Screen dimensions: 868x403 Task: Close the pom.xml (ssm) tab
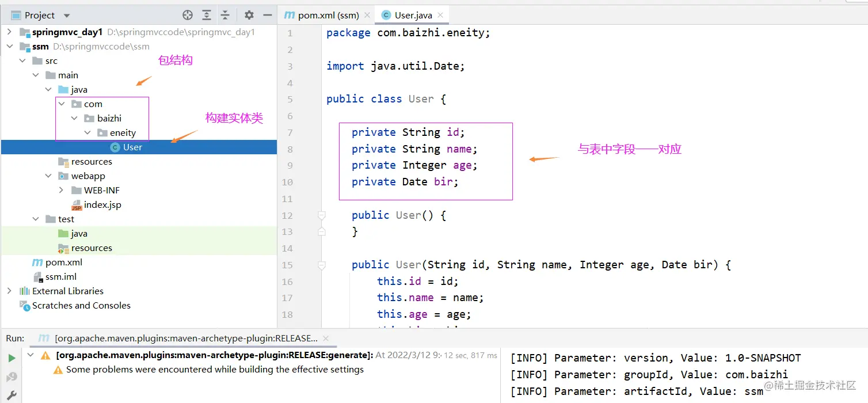pos(367,16)
